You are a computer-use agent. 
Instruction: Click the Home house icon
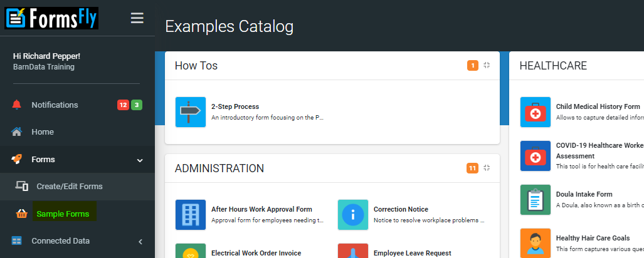pyautogui.click(x=16, y=132)
